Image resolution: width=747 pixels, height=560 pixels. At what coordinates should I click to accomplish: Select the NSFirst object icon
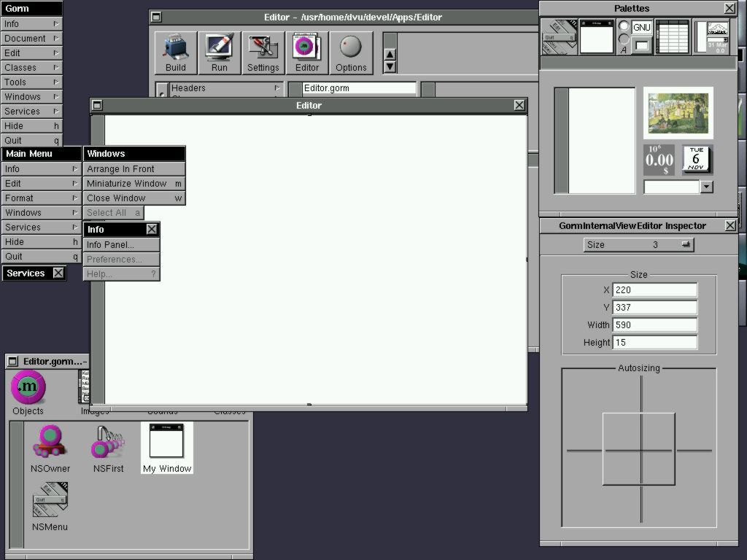click(108, 448)
